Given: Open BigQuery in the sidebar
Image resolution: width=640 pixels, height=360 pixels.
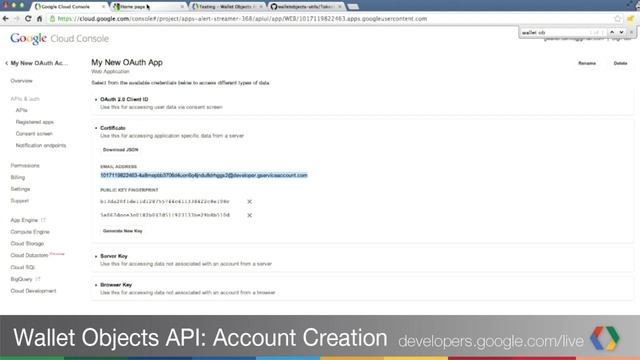Looking at the screenshot, I should click(x=21, y=279).
